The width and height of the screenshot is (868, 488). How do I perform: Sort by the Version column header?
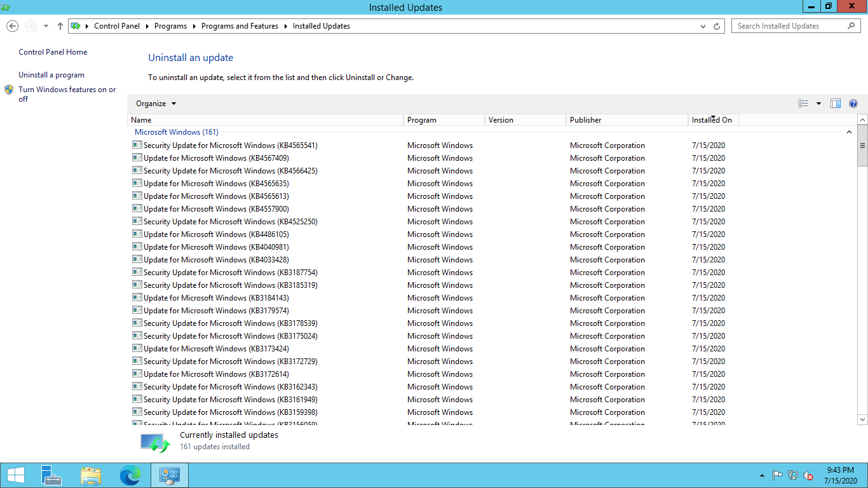click(526, 120)
